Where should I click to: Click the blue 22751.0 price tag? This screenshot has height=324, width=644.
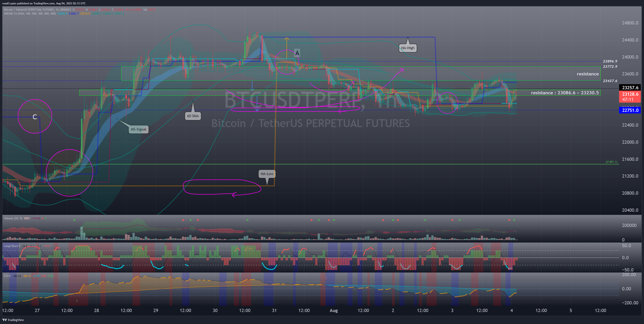pos(630,110)
